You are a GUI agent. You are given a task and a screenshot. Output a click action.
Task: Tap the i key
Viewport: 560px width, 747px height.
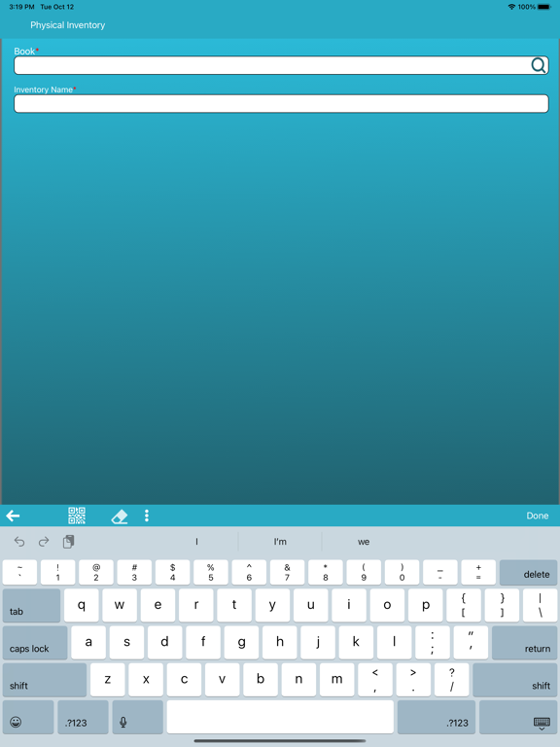pyautogui.click(x=349, y=605)
